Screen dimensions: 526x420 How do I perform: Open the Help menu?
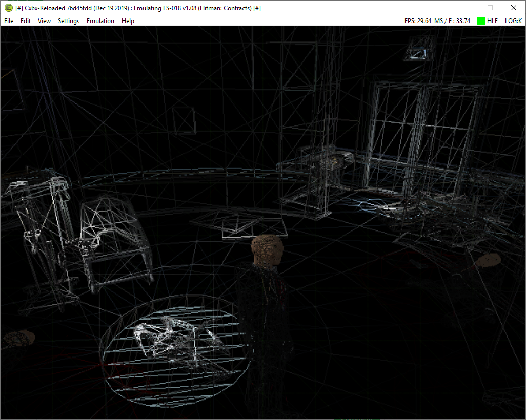[128, 21]
